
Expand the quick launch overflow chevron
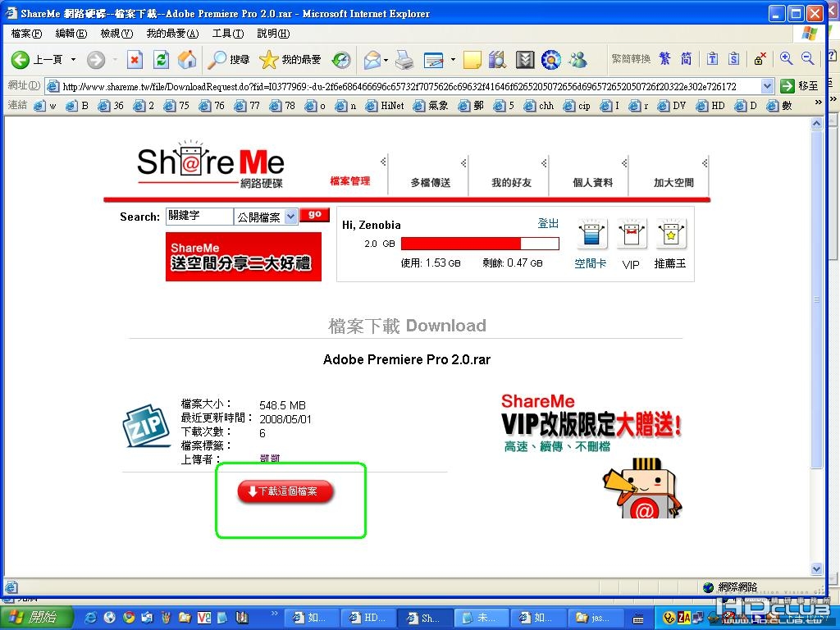point(275,614)
